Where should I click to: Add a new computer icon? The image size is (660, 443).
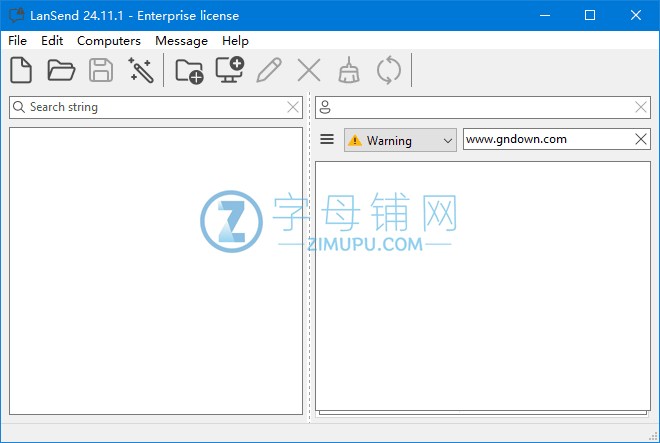(230, 70)
